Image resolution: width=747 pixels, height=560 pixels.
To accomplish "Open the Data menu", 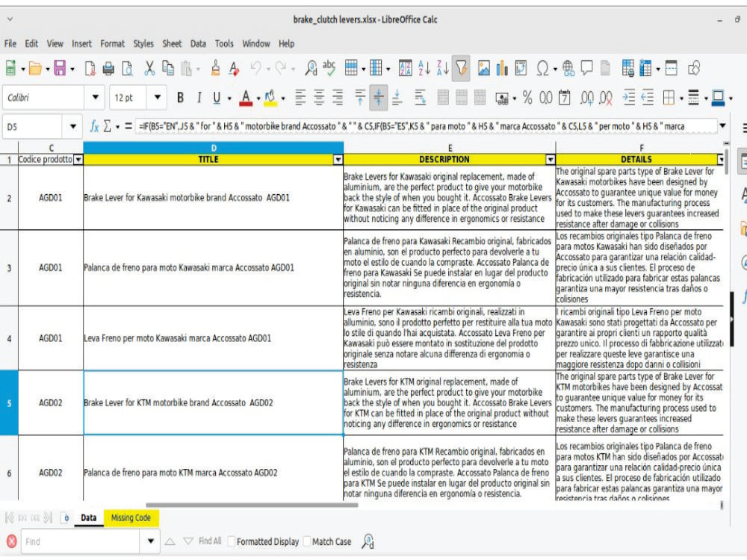I will click(x=198, y=43).
